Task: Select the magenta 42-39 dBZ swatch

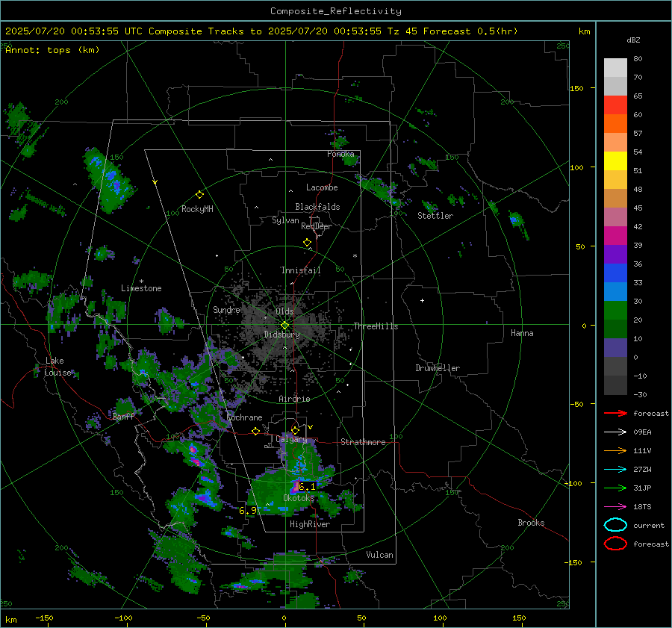Action: pos(615,236)
